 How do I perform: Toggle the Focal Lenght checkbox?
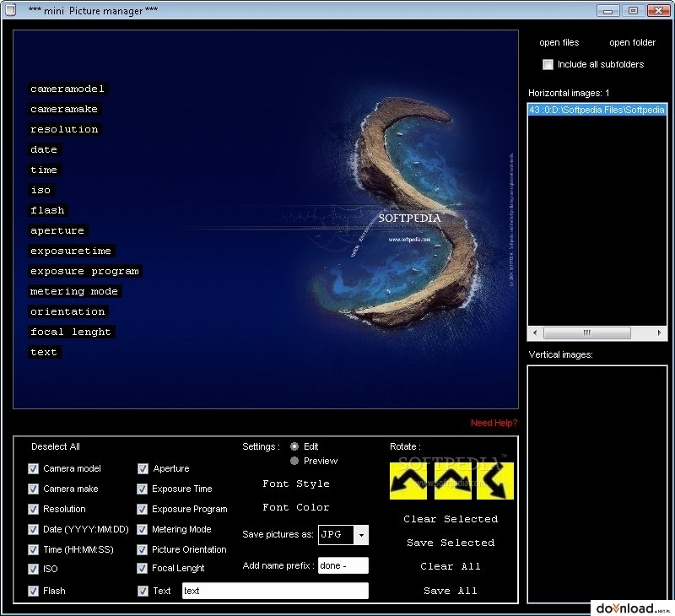pyautogui.click(x=142, y=569)
